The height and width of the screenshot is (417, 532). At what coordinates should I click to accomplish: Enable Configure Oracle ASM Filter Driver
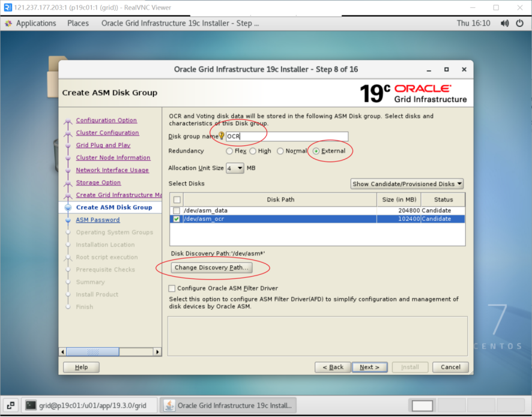(x=172, y=289)
